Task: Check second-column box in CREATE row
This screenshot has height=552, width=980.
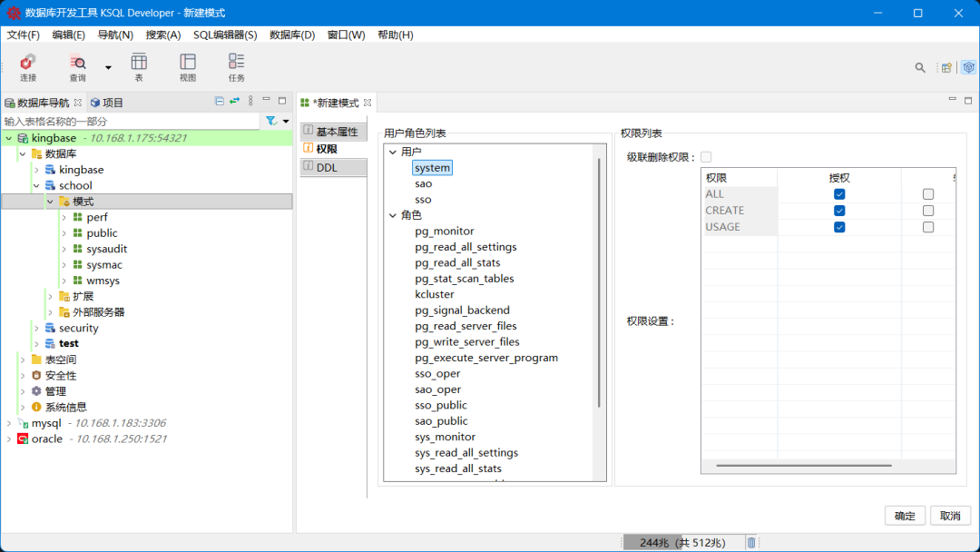Action: click(928, 211)
